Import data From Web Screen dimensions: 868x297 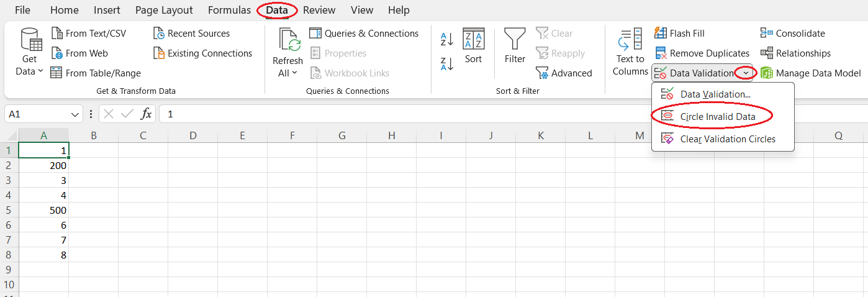[x=79, y=53]
